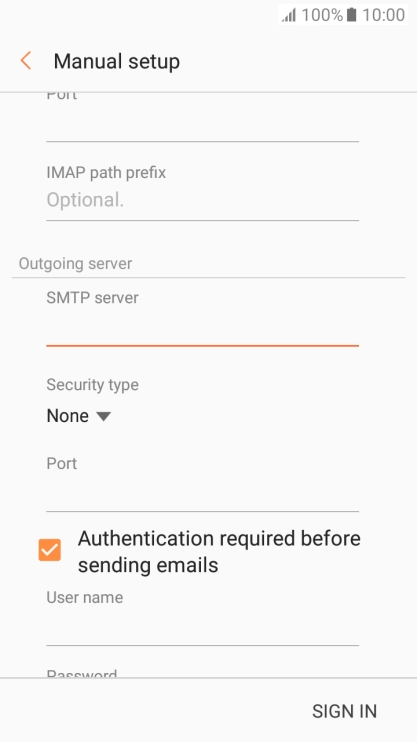Tap the SIGN IN button
417x742 pixels.
click(x=345, y=711)
